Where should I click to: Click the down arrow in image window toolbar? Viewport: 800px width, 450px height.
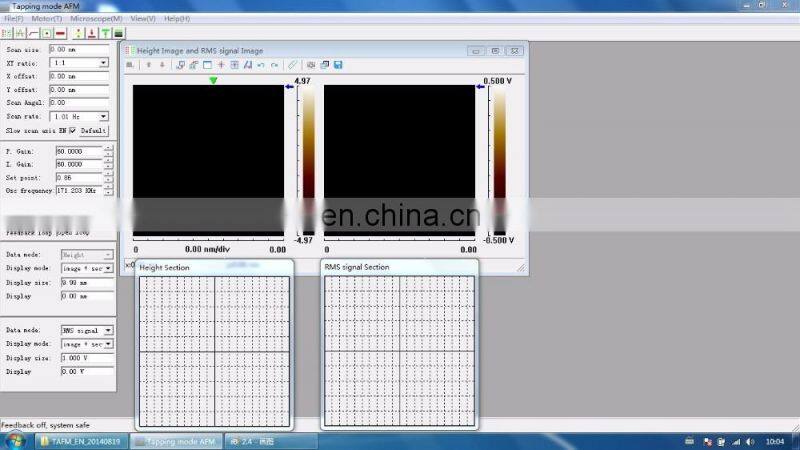click(162, 65)
